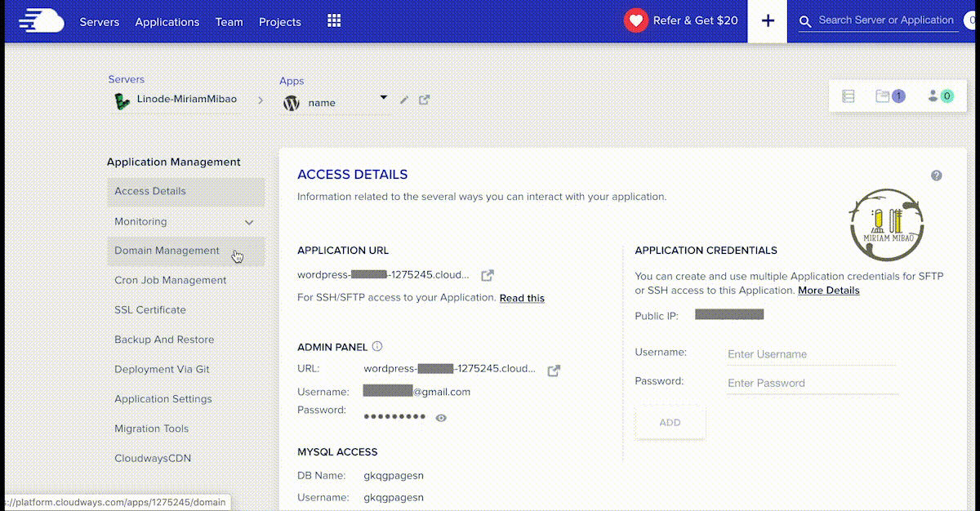The image size is (980, 511).
Task: Click the ADD credentials button
Action: tap(670, 423)
